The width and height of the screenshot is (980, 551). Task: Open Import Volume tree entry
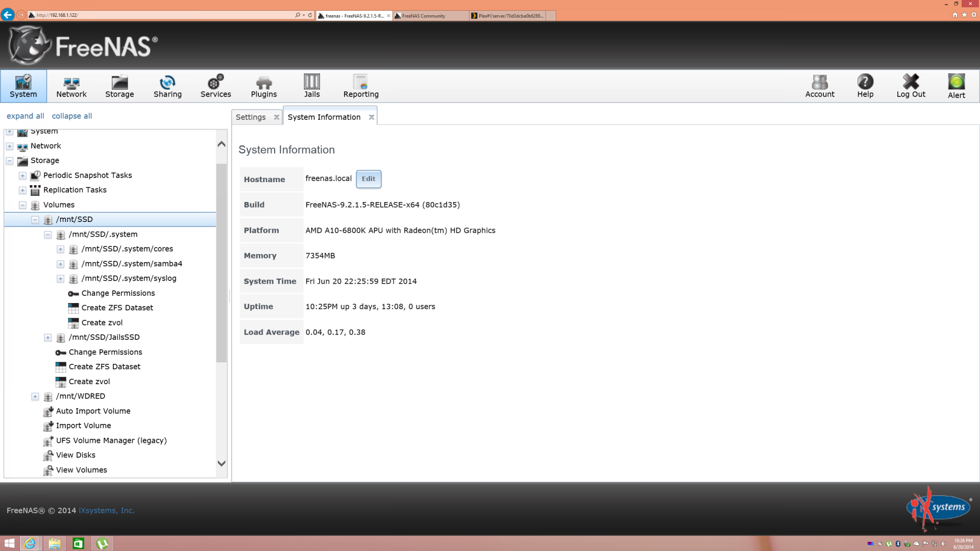tap(83, 425)
